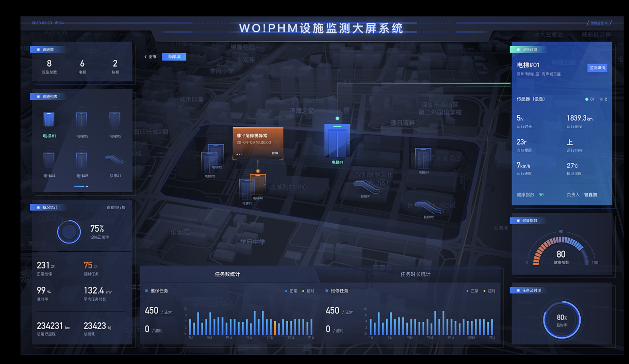
Task: Click the highlighted 电梯#1 elevator on map
Action: [337, 141]
